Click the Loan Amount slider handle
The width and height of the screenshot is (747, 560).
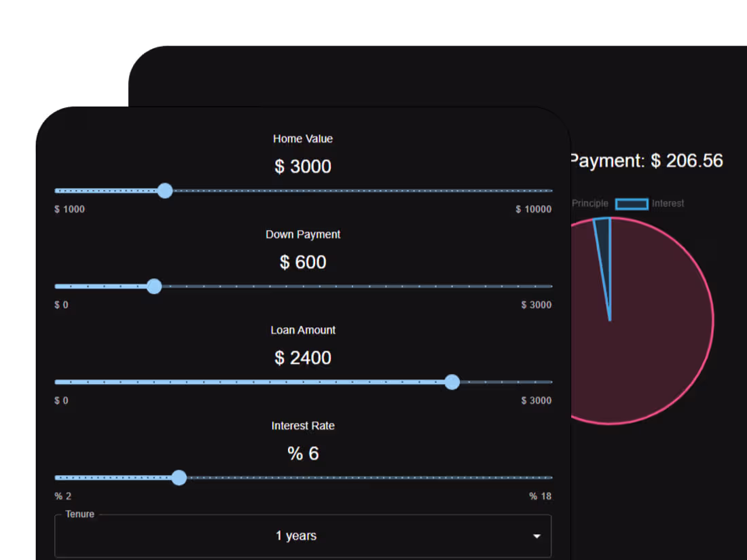452,382
